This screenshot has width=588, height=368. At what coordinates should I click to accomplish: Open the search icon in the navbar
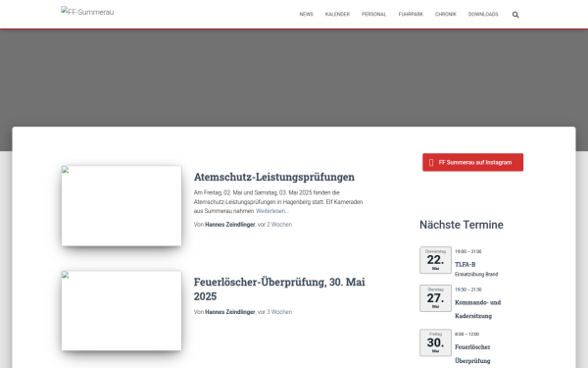[x=515, y=15]
